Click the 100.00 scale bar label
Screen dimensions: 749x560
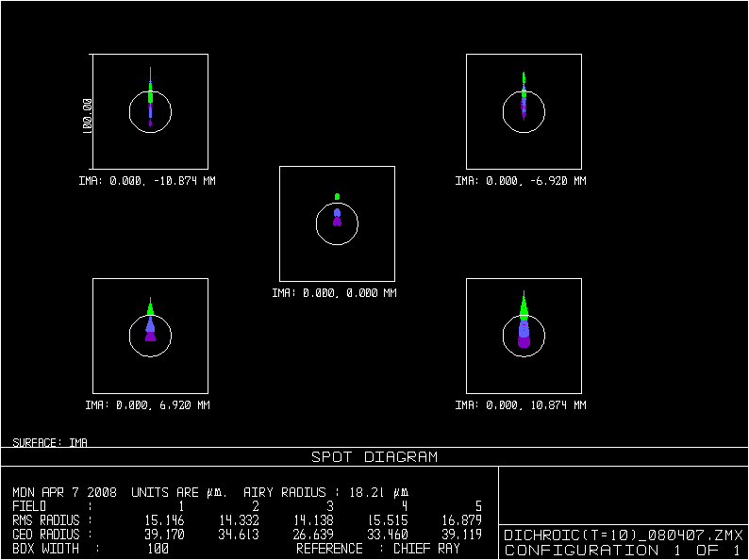point(87,116)
